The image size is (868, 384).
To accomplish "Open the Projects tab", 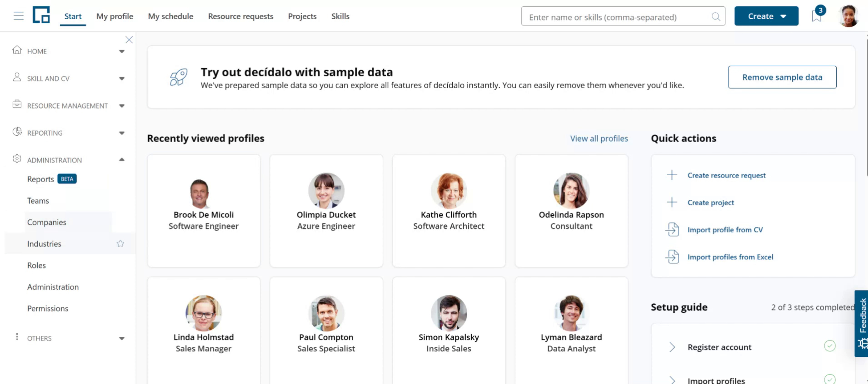I will [x=302, y=16].
